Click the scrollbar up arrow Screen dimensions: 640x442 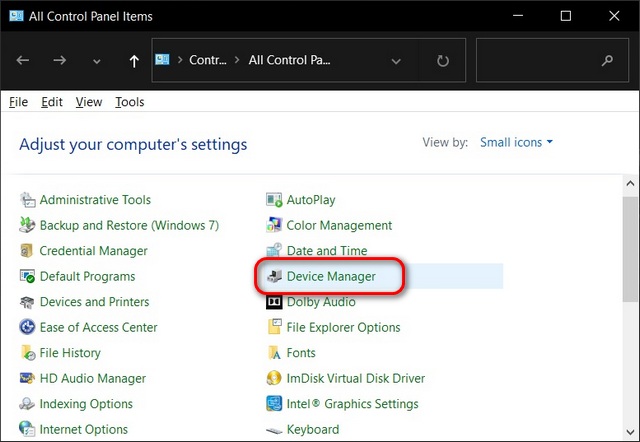(630, 184)
